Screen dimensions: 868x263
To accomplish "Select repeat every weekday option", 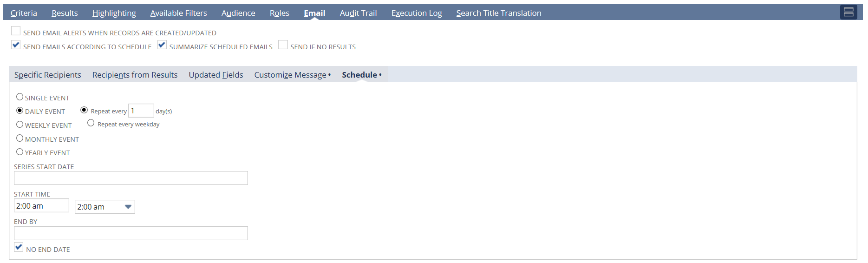I will coord(91,123).
